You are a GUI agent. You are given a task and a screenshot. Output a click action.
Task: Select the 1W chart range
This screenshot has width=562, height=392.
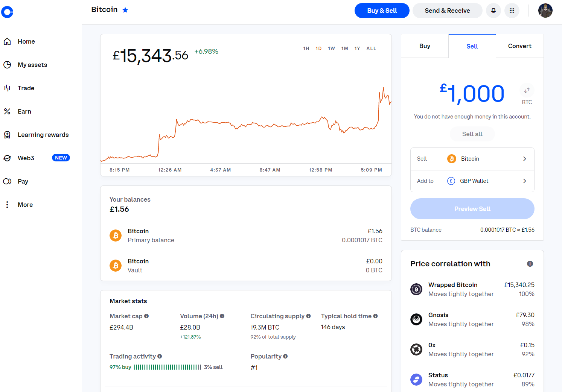[332, 49]
